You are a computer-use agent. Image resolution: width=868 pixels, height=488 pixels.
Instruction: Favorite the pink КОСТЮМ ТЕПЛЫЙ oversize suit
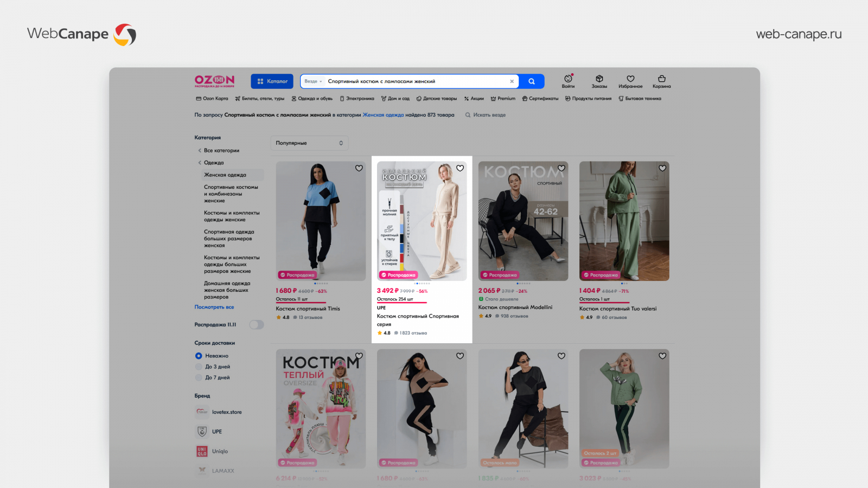tap(359, 356)
